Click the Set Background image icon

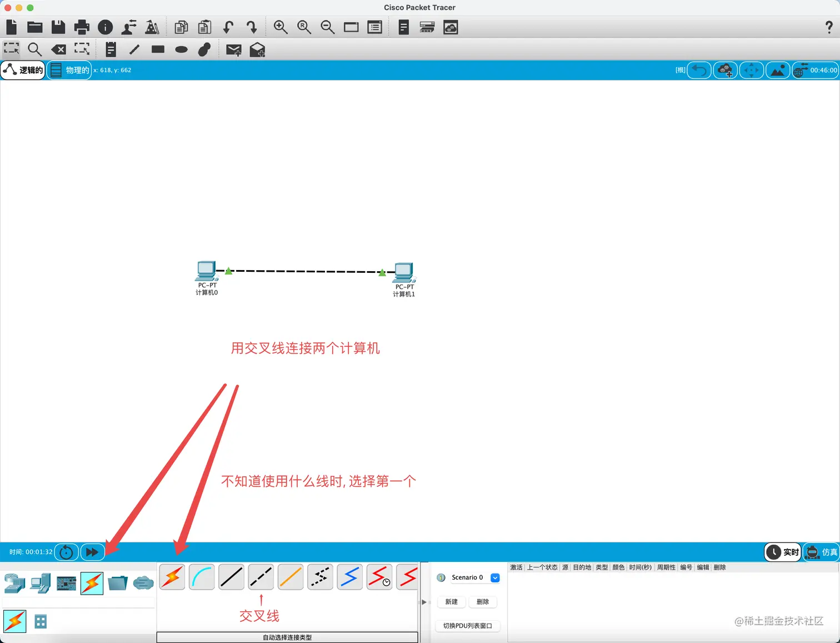(x=778, y=70)
